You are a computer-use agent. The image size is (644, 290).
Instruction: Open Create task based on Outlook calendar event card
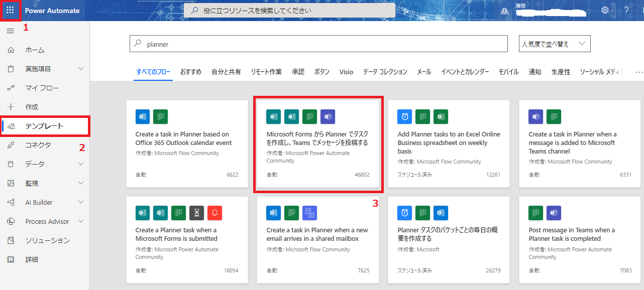coord(187,143)
